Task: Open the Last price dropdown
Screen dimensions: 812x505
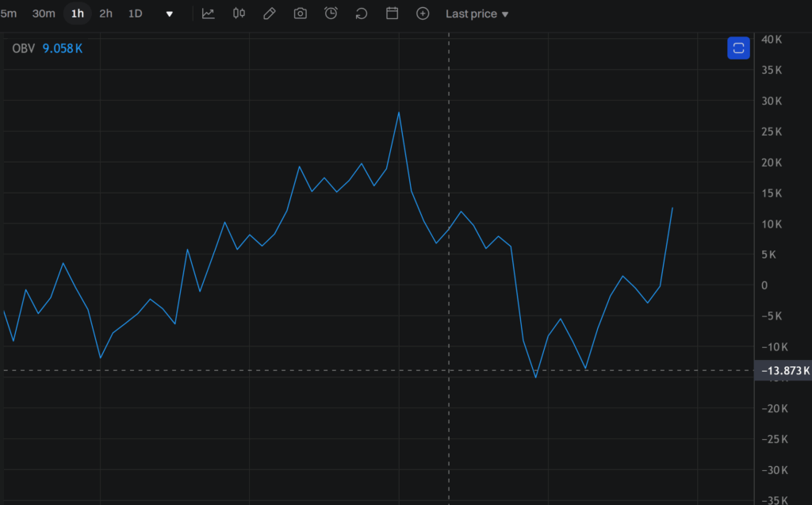Action: (x=477, y=13)
